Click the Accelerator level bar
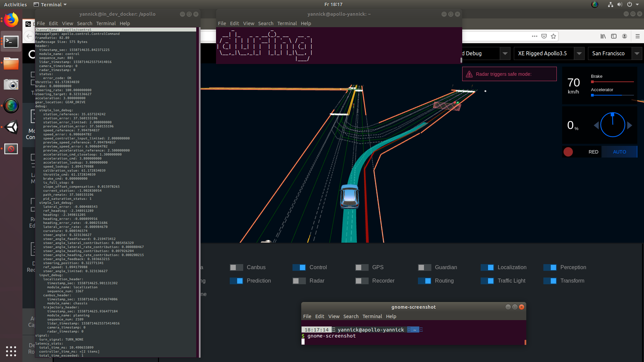This screenshot has height=362, width=644. point(612,95)
